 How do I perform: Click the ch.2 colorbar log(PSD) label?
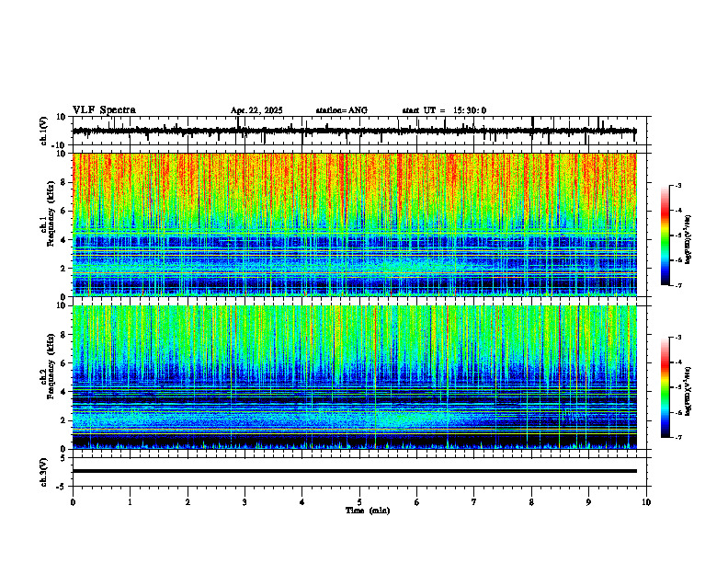tap(688, 391)
